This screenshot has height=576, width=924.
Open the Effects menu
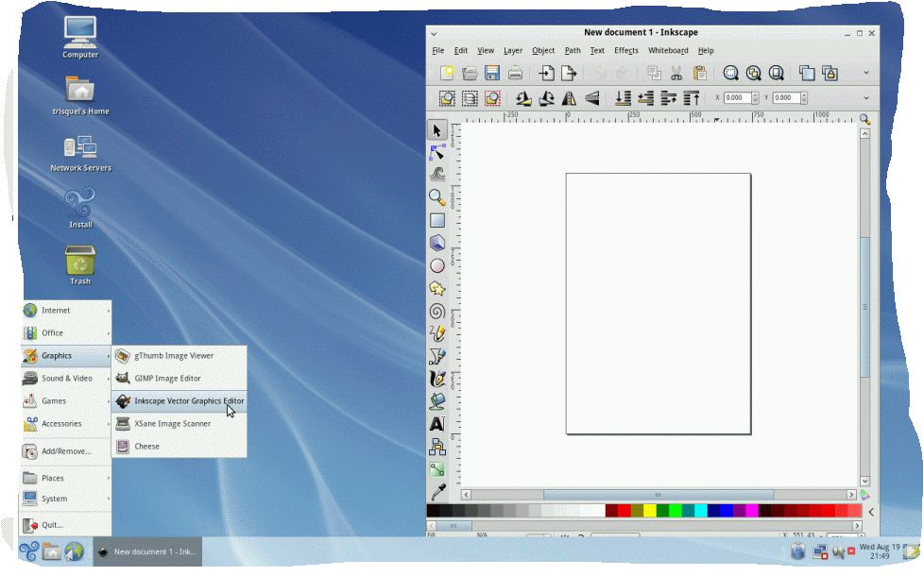pos(626,51)
